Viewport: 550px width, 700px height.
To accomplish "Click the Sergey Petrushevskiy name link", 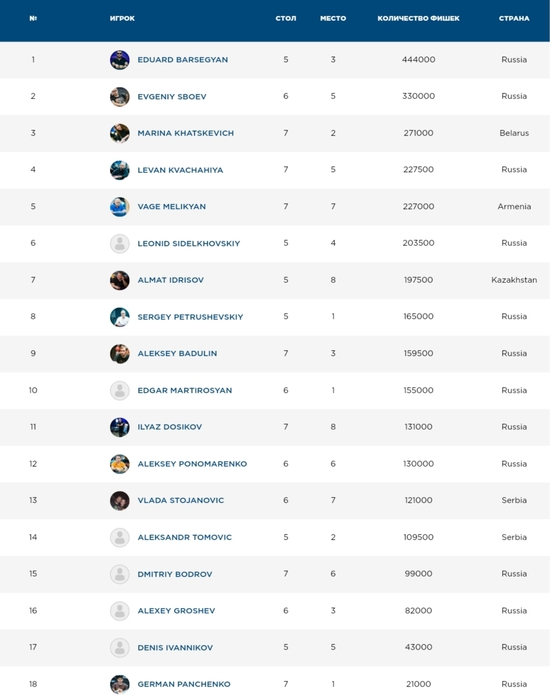I will click(190, 317).
